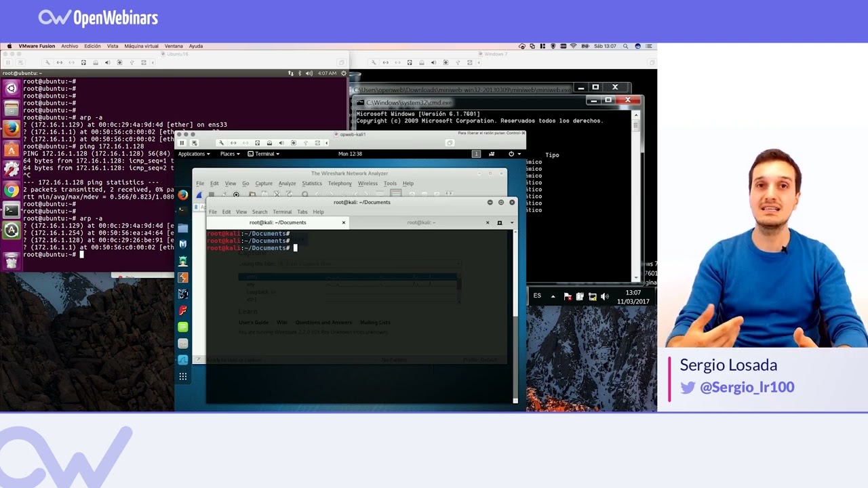868x488 pixels.
Task: Open the Ventana menu in VMware Fusion
Action: pyautogui.click(x=174, y=46)
